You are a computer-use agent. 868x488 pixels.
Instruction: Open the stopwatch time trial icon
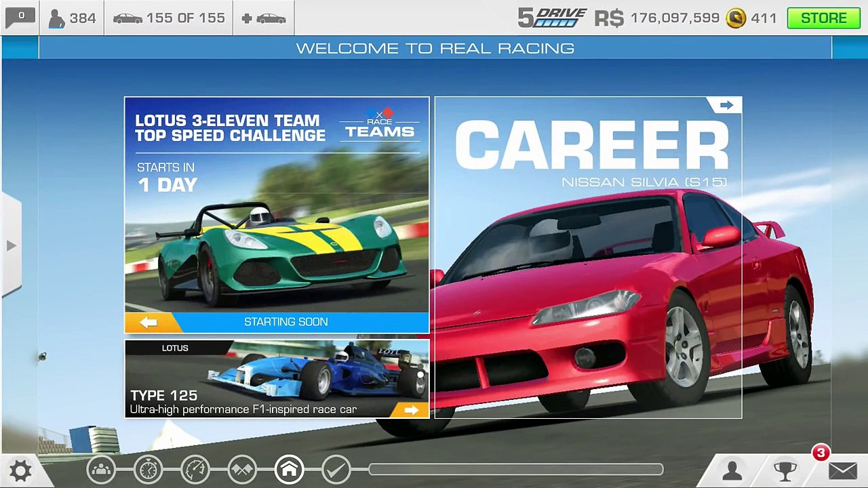pyautogui.click(x=148, y=469)
